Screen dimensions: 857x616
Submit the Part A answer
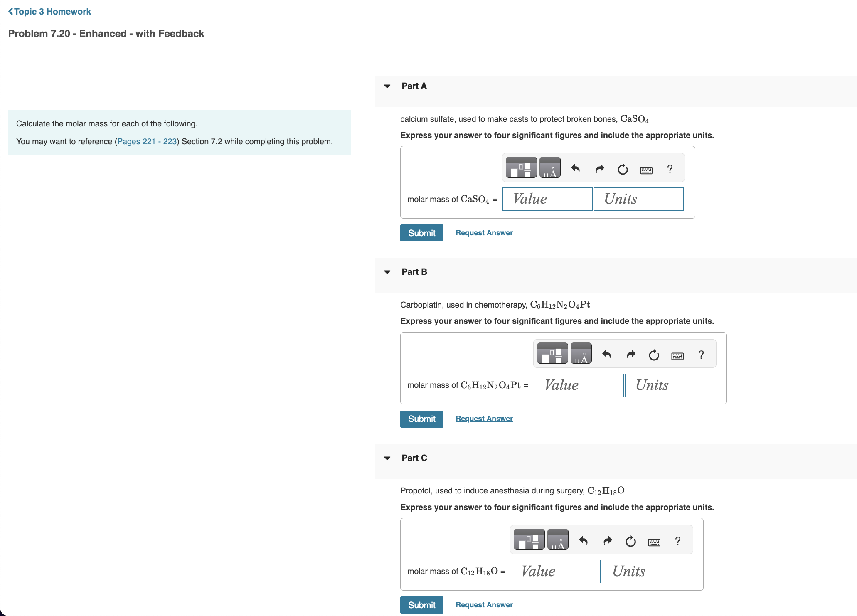(x=421, y=233)
